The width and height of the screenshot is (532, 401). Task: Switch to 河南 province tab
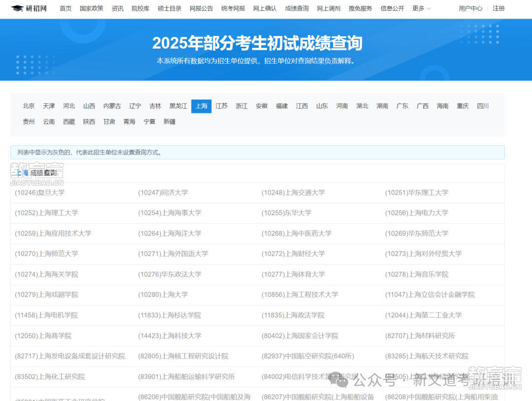click(x=342, y=106)
